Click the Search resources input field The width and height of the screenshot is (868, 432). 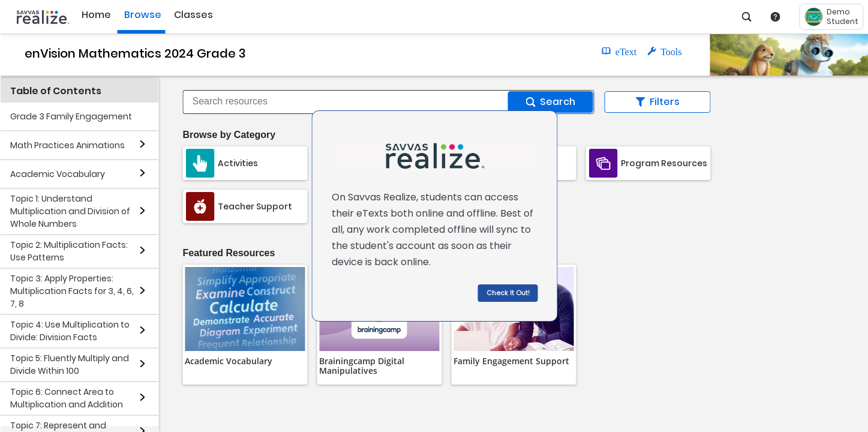tap(345, 102)
